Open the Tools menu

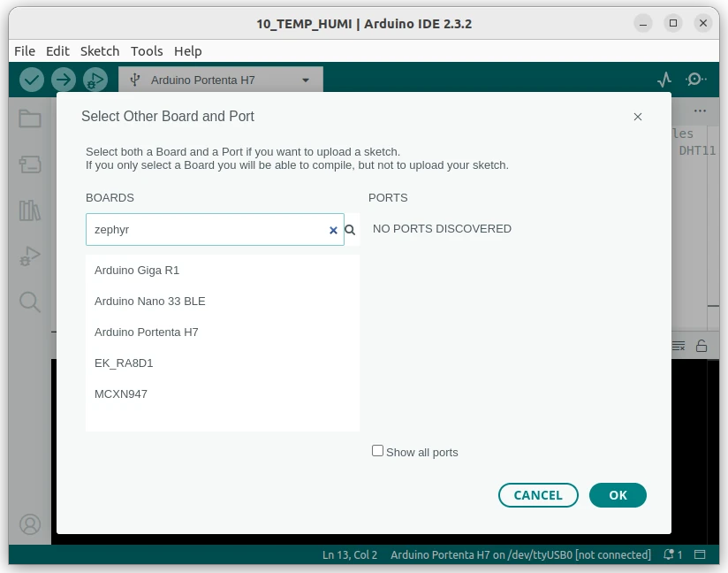[x=147, y=51]
